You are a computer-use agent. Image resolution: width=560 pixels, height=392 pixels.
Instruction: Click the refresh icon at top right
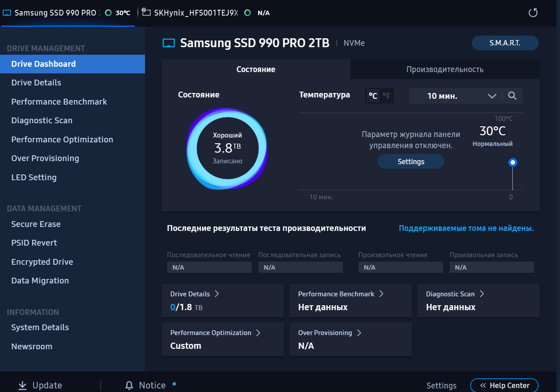coord(533,12)
